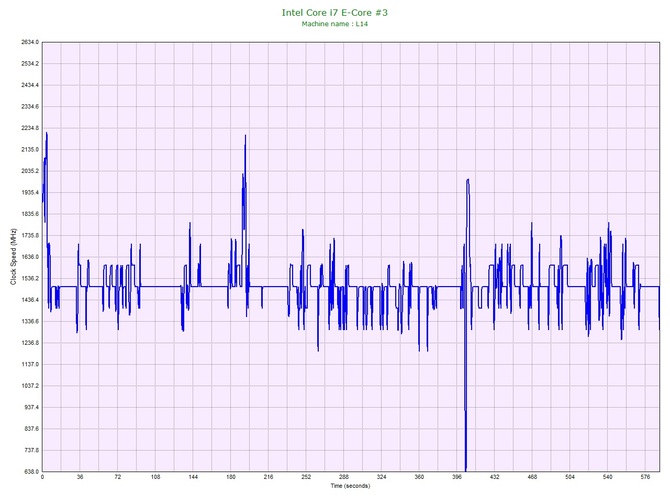
Task: Click the y-axis value 1735.8
Action: pos(30,235)
